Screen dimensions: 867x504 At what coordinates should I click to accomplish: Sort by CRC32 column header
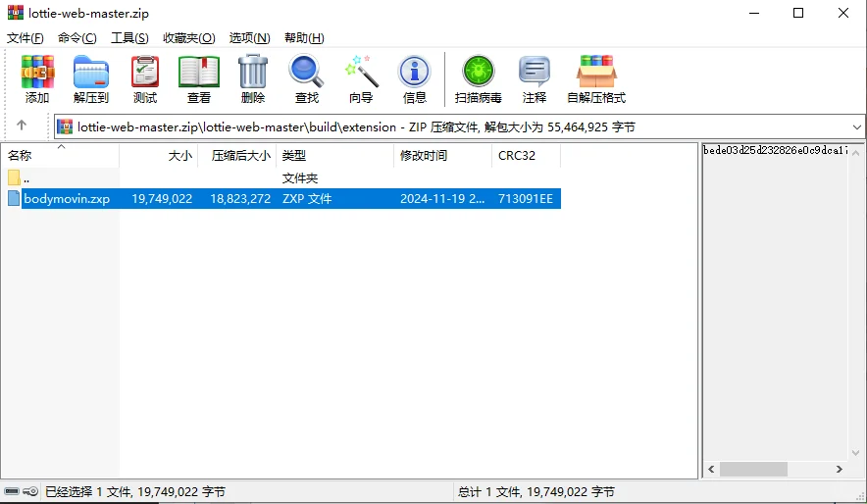(527, 155)
